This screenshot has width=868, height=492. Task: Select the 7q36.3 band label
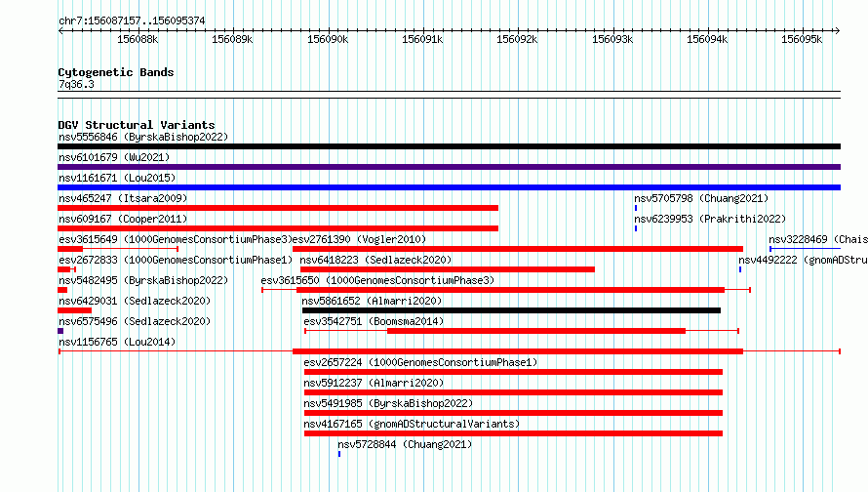(x=76, y=84)
